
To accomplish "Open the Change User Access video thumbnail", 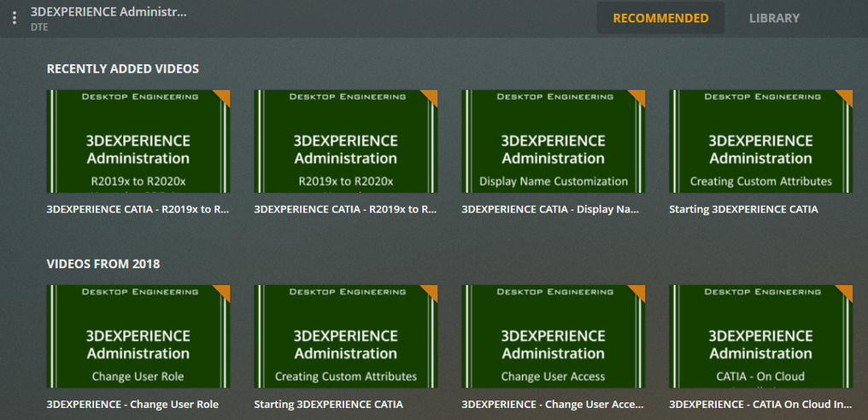I will [x=553, y=336].
